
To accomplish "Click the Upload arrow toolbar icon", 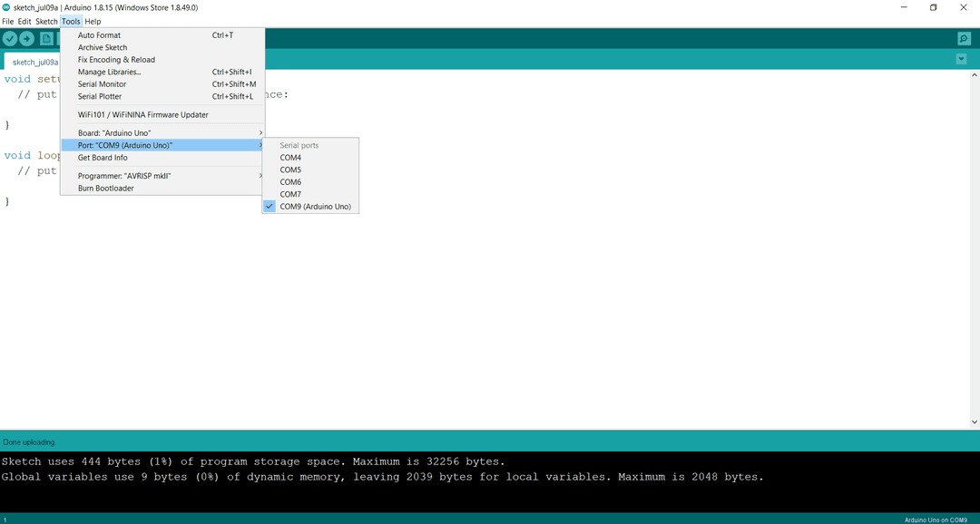I will coord(27,39).
